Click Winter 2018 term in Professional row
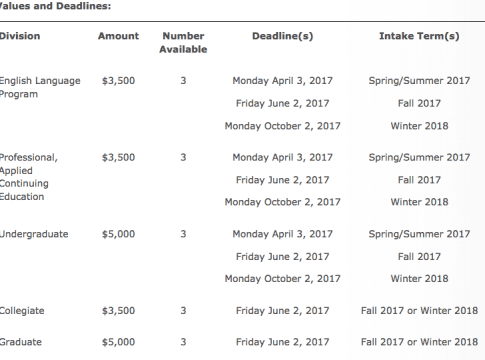Screen dimensions: 485x360 pos(419,202)
